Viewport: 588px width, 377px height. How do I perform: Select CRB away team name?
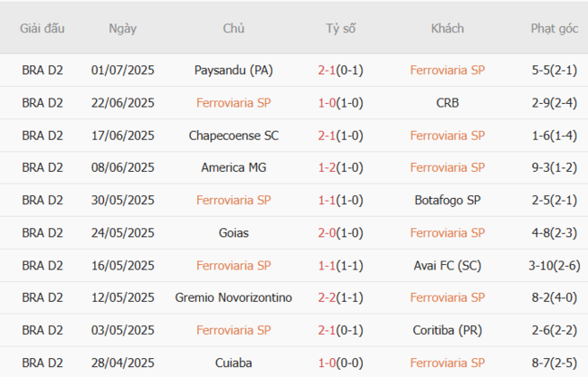(x=447, y=102)
